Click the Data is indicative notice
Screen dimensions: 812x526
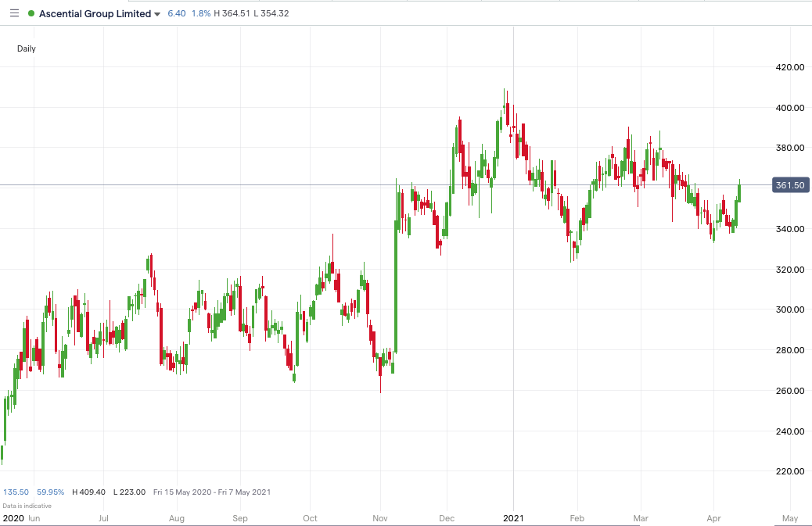(x=27, y=505)
